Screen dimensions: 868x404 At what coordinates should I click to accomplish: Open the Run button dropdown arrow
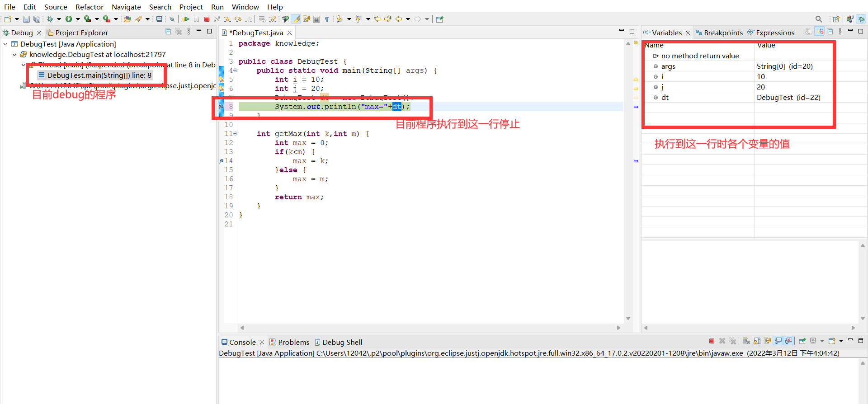tap(78, 19)
